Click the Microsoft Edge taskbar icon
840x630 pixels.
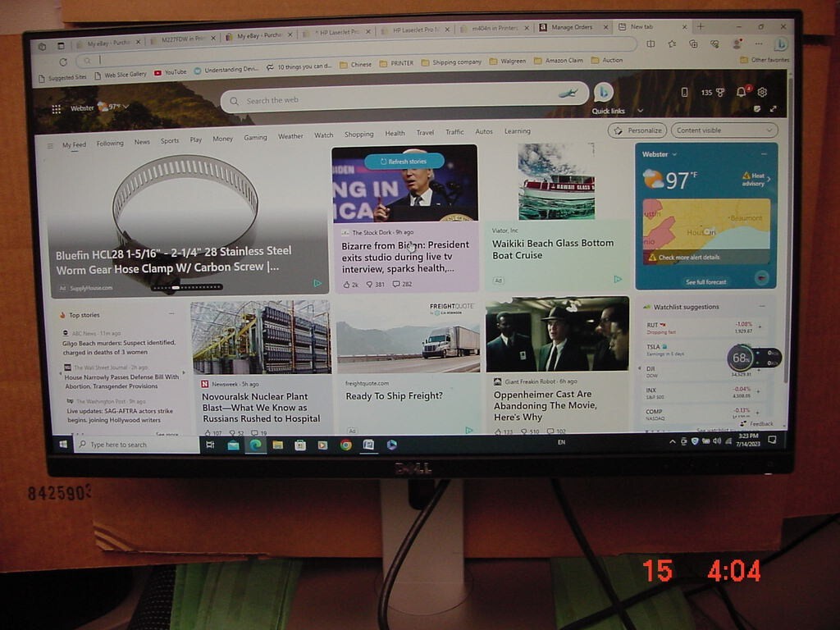pyautogui.click(x=256, y=445)
